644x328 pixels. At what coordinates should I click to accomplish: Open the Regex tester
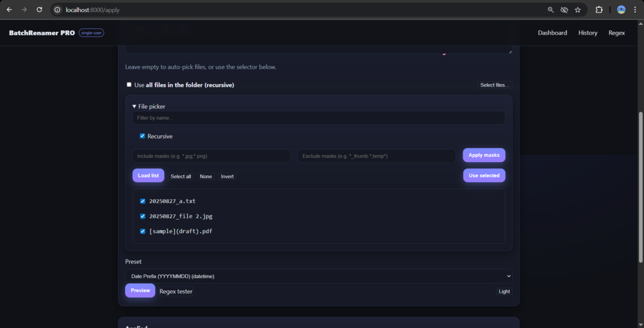pyautogui.click(x=176, y=291)
